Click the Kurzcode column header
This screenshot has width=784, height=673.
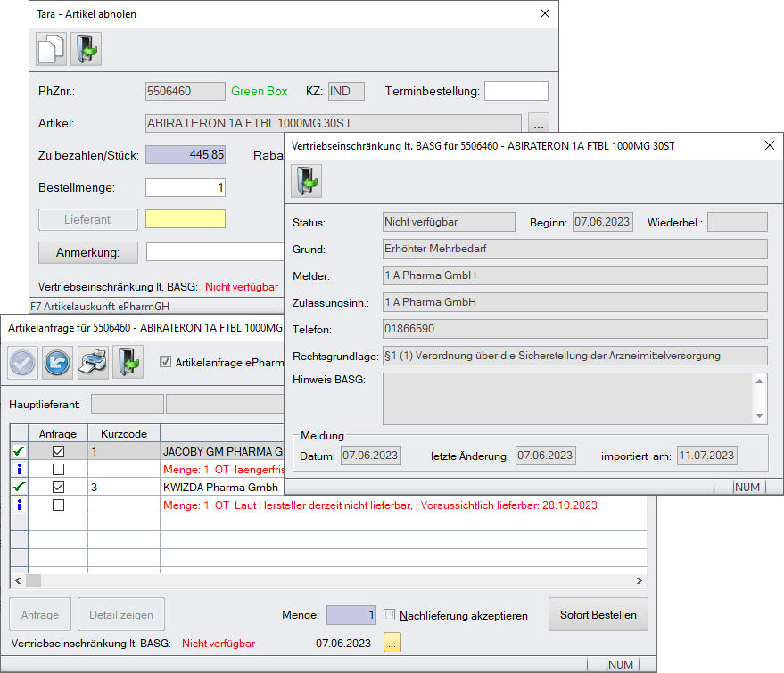coord(124,433)
